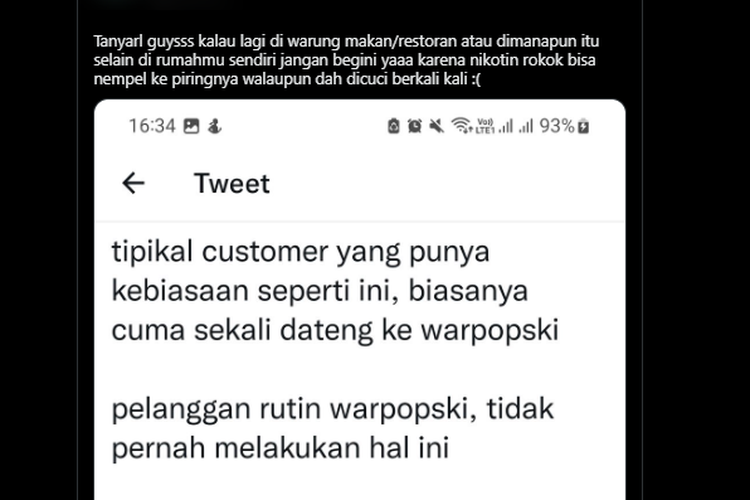Screen dimensions: 750x500
Task: Tap the VoLTE1 network indicator
Action: click(x=485, y=126)
